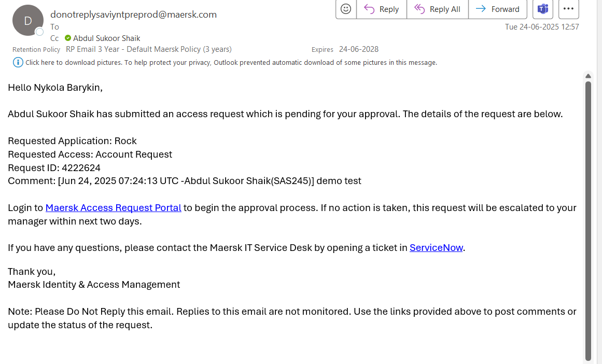Choose Reply All for this message
This screenshot has width=602, height=364.
[x=438, y=9]
